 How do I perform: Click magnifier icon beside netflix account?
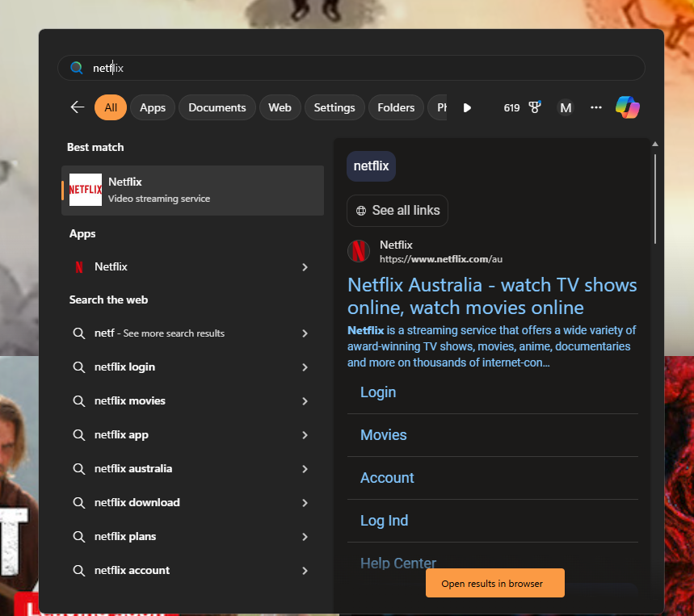(79, 571)
